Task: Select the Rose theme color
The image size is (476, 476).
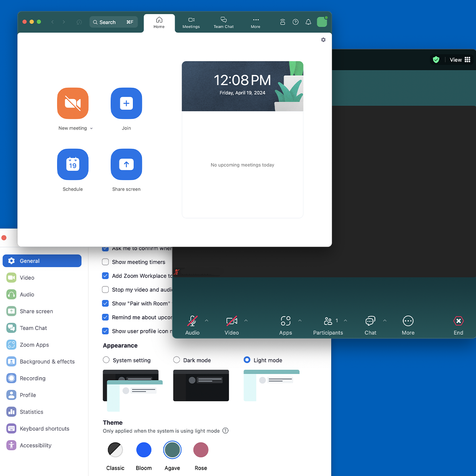Action: pyautogui.click(x=201, y=449)
